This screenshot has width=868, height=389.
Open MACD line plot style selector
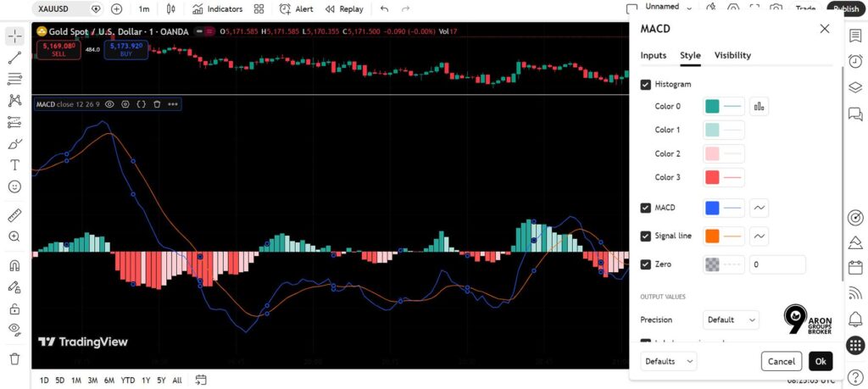tap(759, 208)
